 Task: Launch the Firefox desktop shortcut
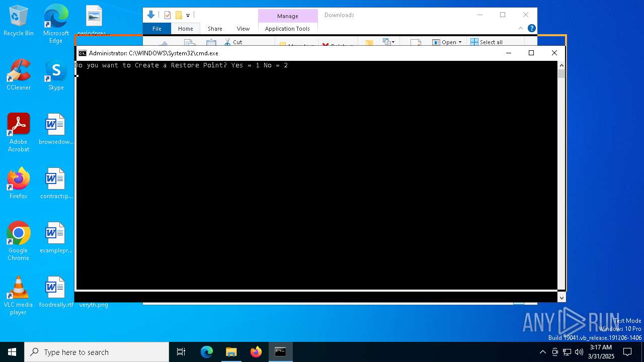pos(19,184)
